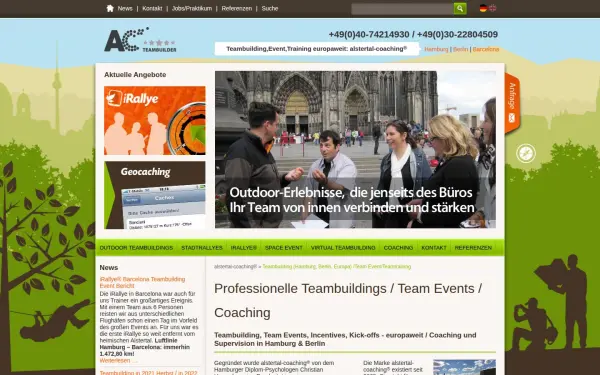Focus the search input field
Screen dimensions: 600x375
pos(402,9)
